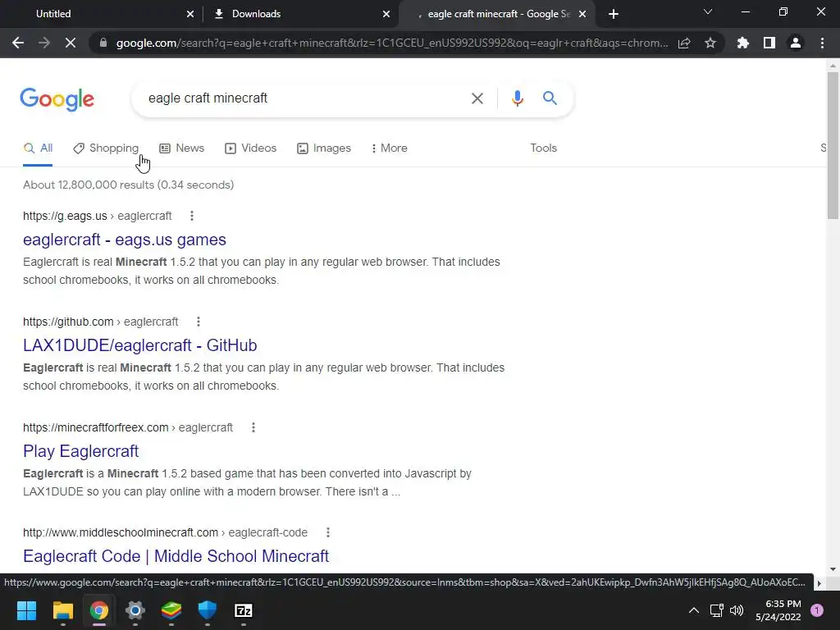This screenshot has height=630, width=840.
Task: Click the scrollbar down arrow
Action: pyautogui.click(x=833, y=569)
